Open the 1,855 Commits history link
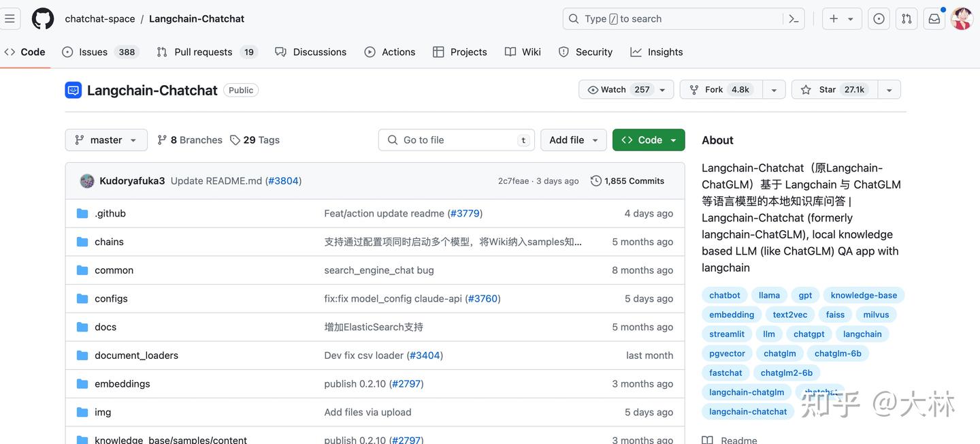Viewport: 980px width, 444px height. point(627,181)
